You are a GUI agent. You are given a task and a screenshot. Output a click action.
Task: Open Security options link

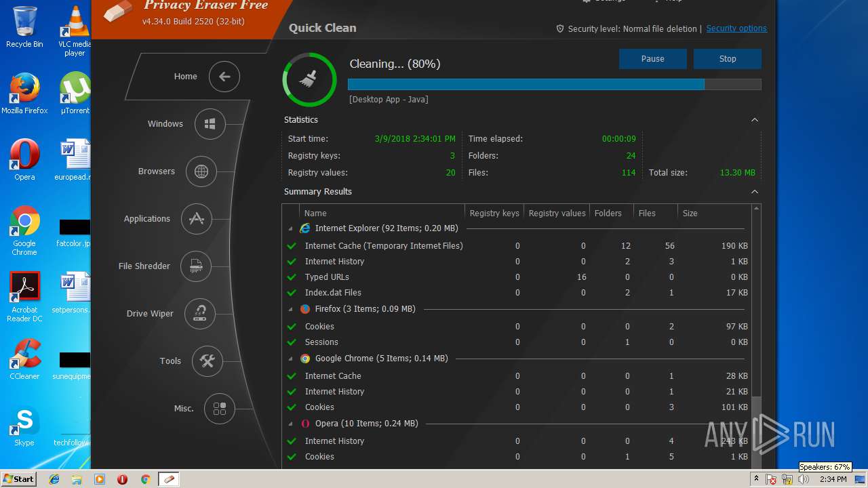click(736, 28)
